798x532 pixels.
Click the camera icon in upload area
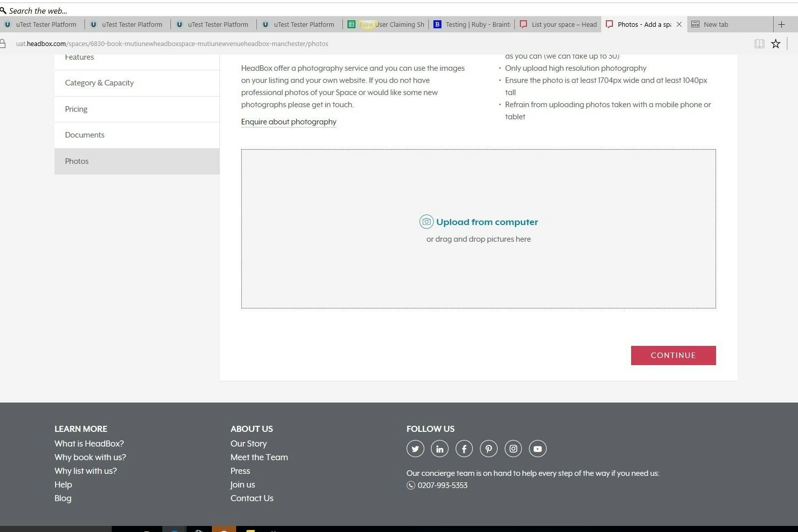[x=426, y=221]
